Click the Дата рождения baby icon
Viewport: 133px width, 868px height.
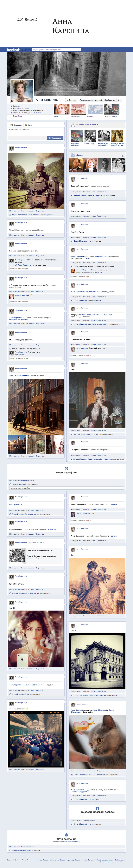(66, 835)
